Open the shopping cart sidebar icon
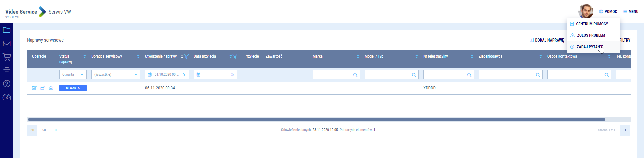This screenshot has height=158, width=644. [x=7, y=57]
